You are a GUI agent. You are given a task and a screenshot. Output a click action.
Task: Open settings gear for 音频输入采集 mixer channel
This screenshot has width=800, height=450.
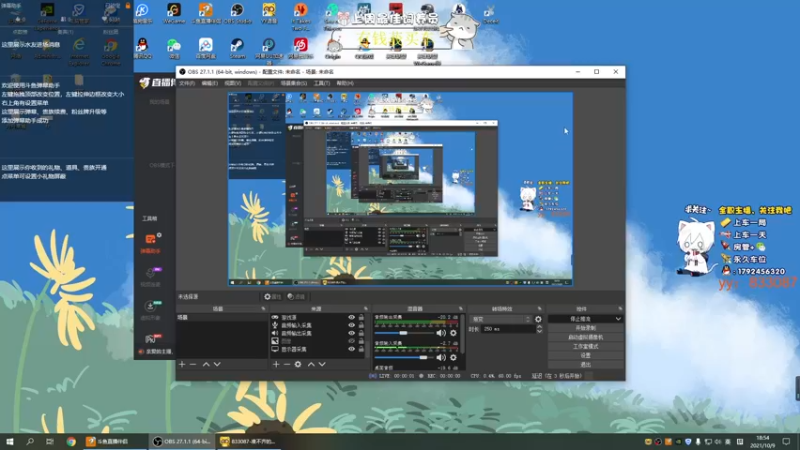click(453, 358)
